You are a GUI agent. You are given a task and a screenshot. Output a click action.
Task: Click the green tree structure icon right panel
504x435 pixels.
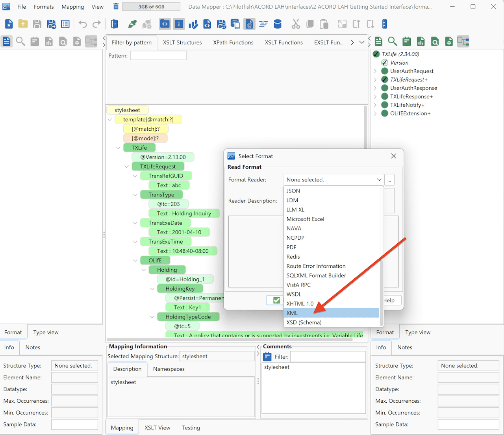tap(463, 41)
